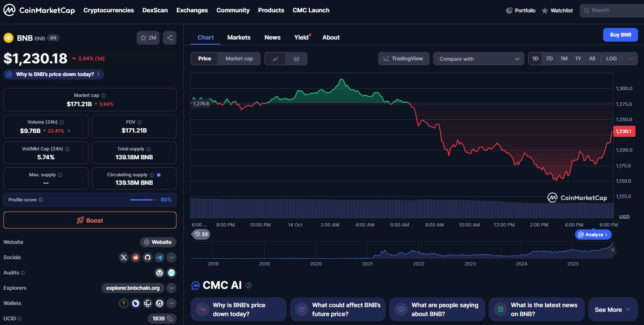Copy UCID 1839 with copy icon
This screenshot has width=644, height=325.
click(x=170, y=319)
